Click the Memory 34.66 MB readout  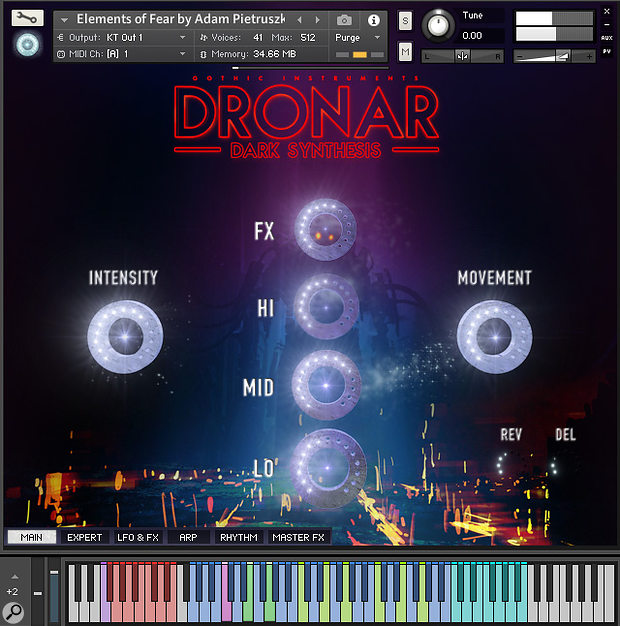[275, 54]
